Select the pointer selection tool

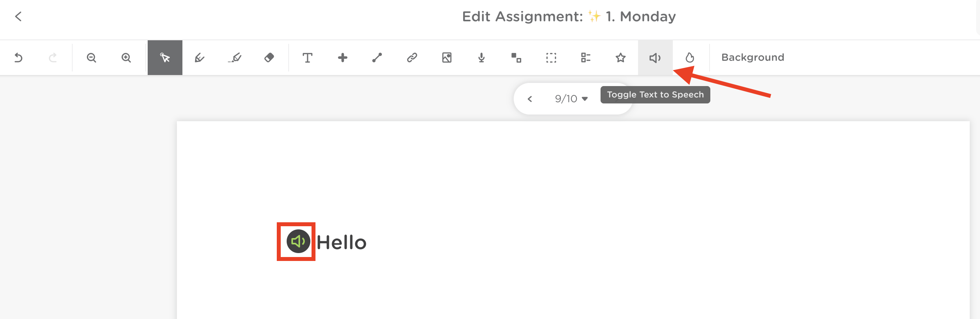[165, 58]
